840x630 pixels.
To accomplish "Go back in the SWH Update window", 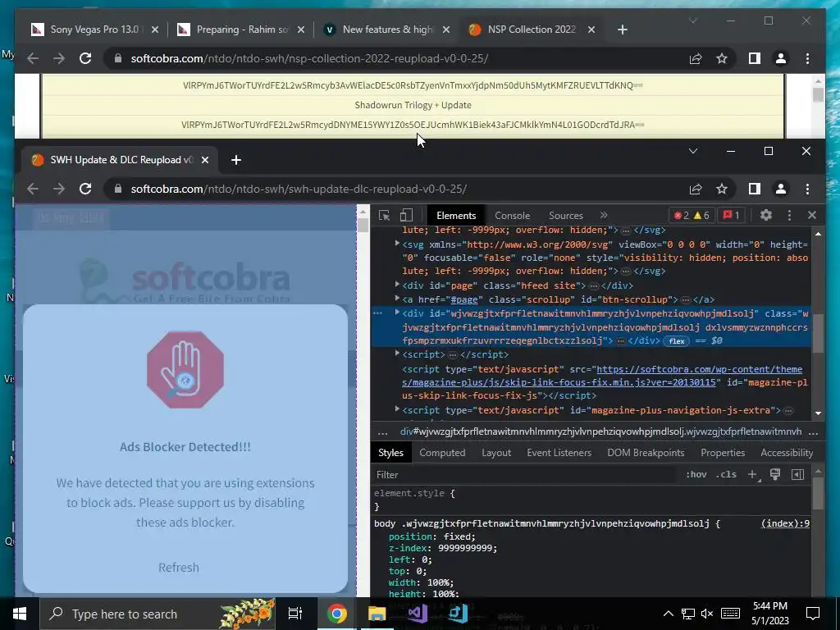I will coord(33,189).
